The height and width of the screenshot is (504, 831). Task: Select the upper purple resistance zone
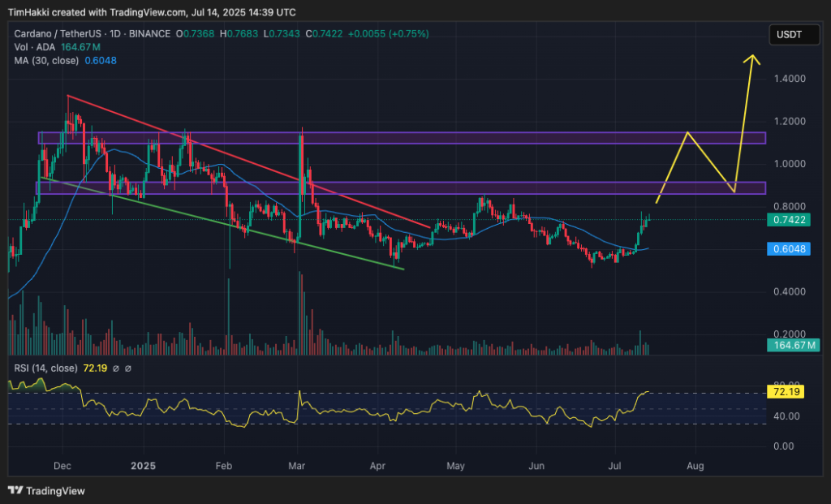(x=406, y=138)
